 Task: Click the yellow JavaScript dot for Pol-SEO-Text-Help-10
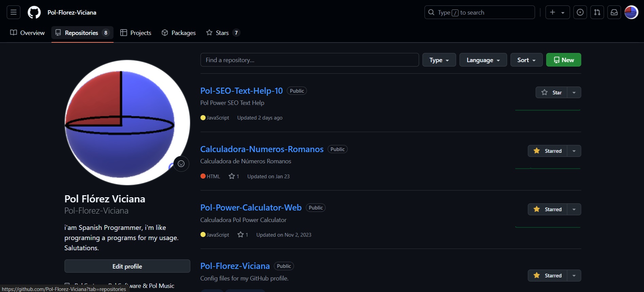coord(203,117)
